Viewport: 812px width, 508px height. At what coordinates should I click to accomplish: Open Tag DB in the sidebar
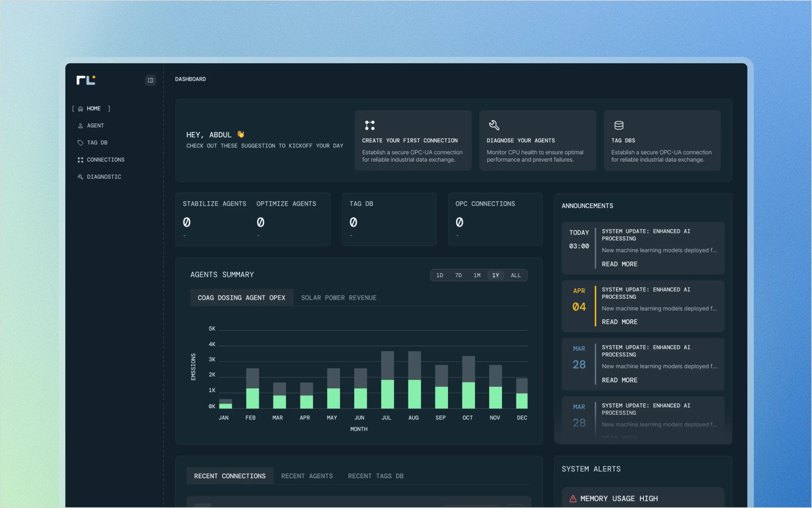coord(93,143)
